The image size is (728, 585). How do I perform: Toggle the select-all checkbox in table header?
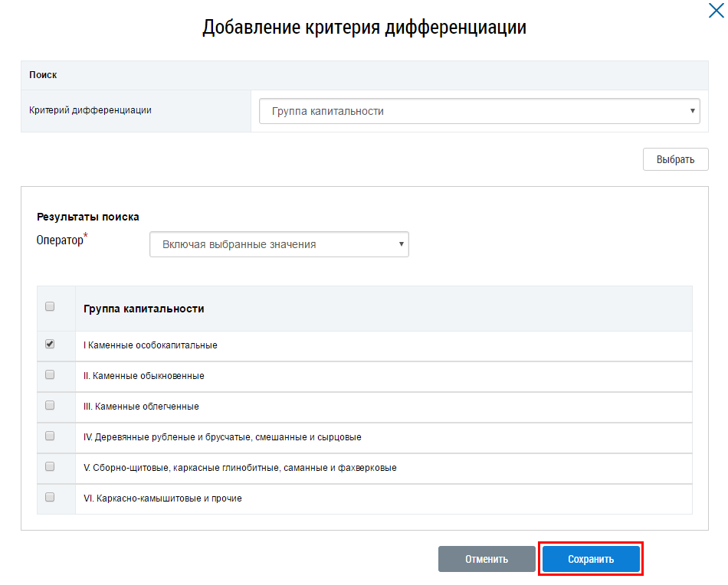click(x=50, y=306)
